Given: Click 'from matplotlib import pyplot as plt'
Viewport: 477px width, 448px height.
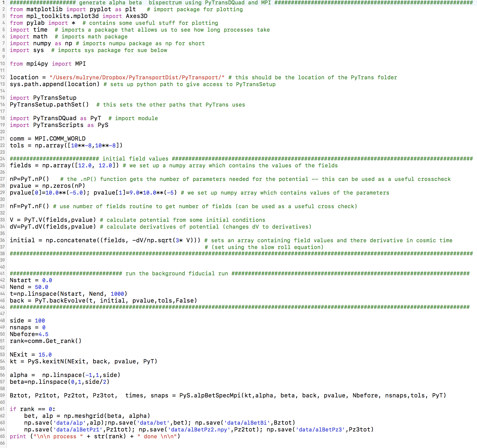Looking at the screenshot, I should pos(73,9).
